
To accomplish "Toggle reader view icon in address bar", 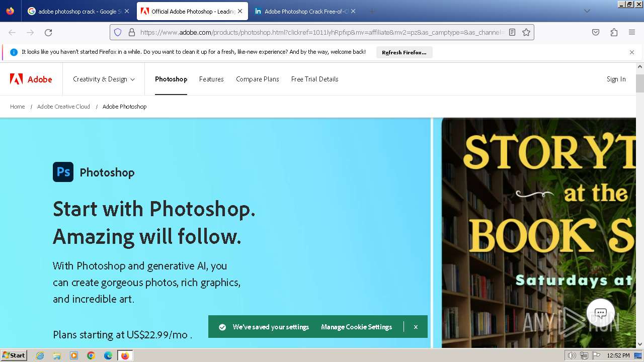I will pos(512,32).
